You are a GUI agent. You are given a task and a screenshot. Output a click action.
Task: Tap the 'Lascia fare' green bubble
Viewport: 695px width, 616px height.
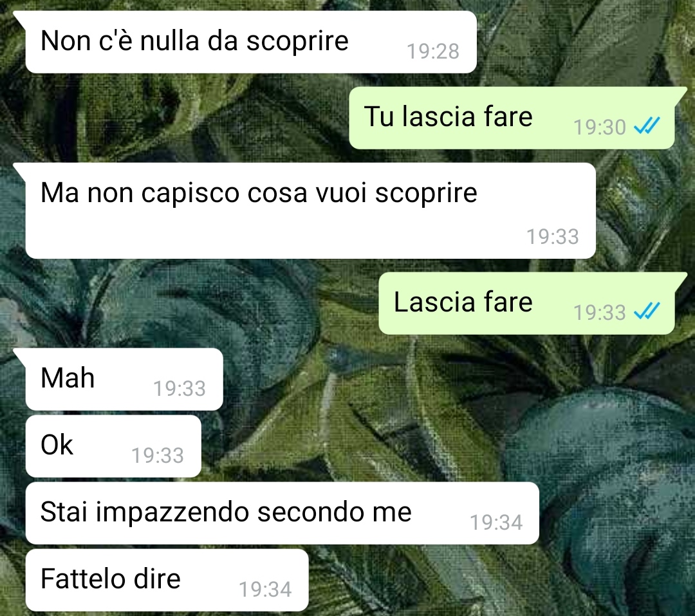[x=526, y=303]
